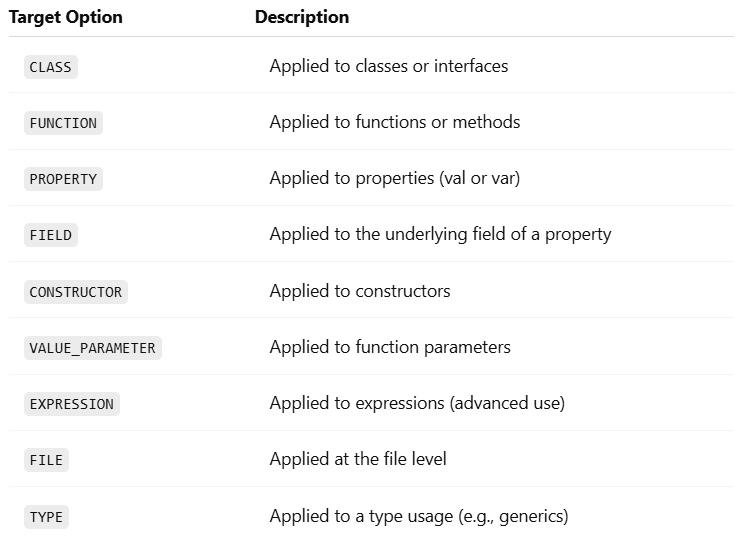
Task: Click 'Applied to classes or interfaces' text
Action: 389,66
